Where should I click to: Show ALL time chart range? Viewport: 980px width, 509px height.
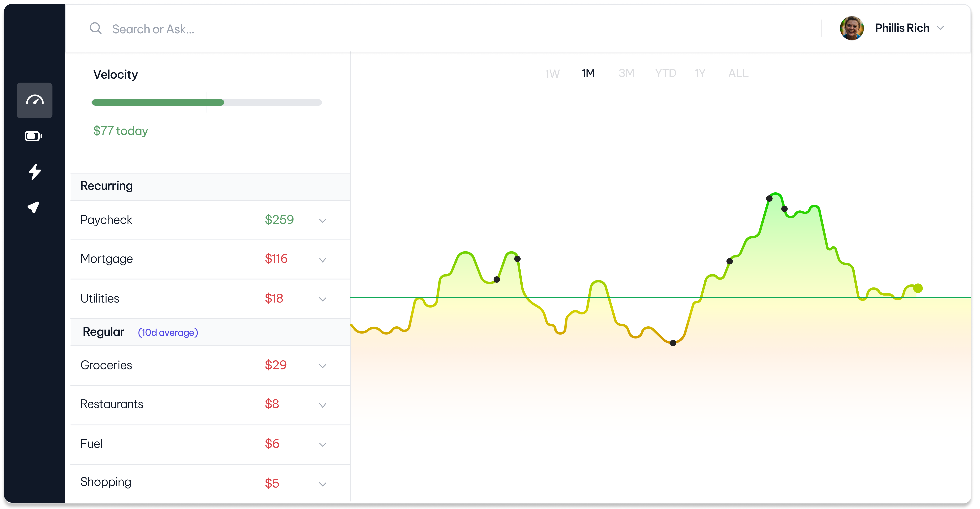click(738, 73)
